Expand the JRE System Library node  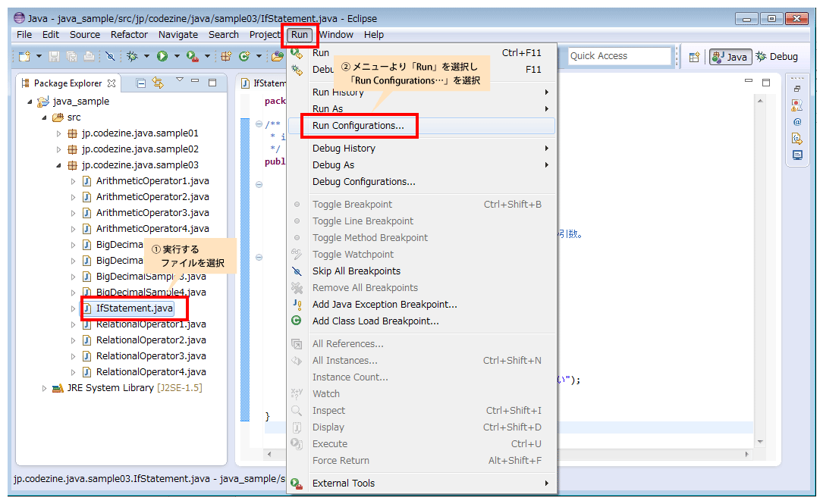(x=45, y=388)
